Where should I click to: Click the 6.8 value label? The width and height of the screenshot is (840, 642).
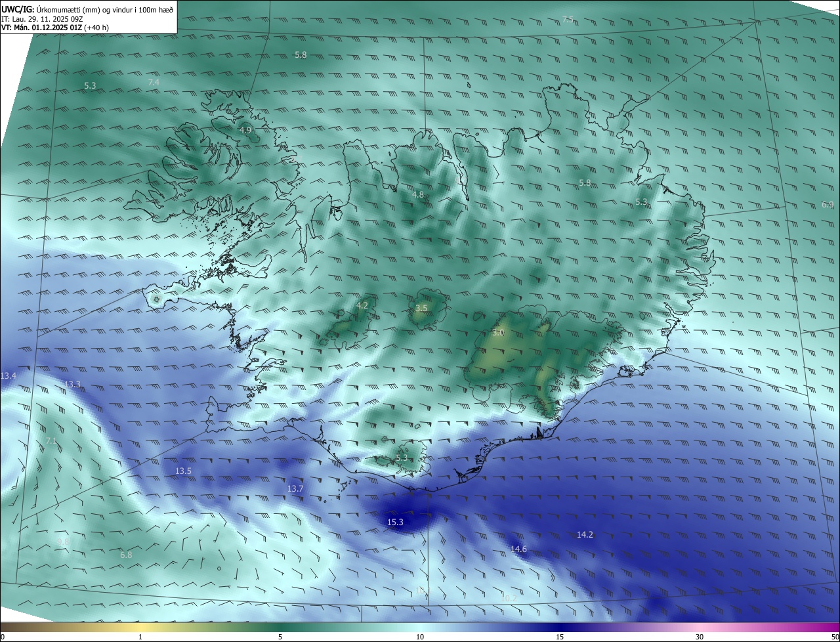(x=126, y=555)
